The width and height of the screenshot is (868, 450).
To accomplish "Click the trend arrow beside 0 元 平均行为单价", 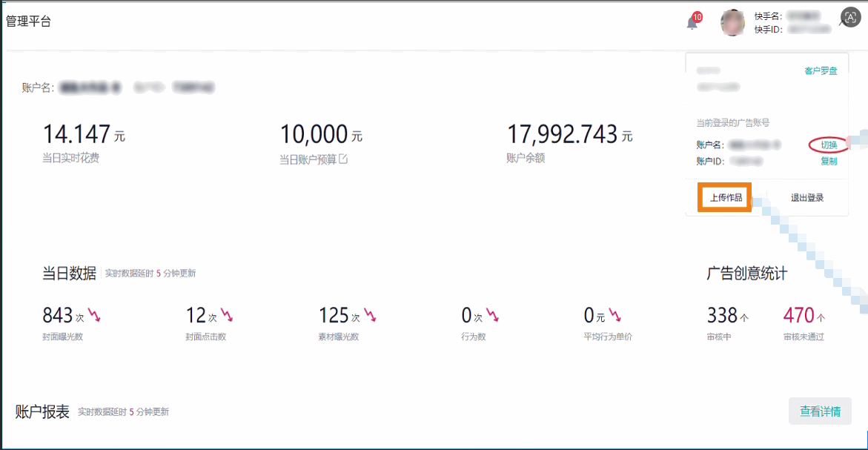I will click(x=615, y=315).
